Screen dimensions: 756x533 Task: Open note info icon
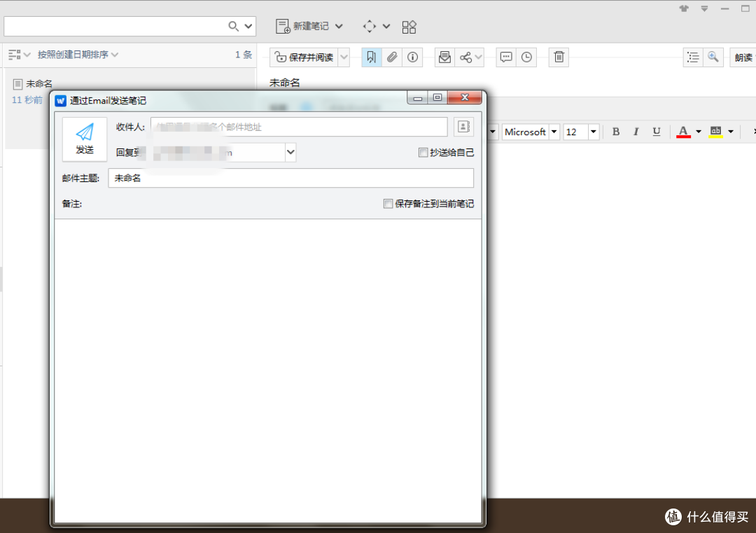[413, 57]
